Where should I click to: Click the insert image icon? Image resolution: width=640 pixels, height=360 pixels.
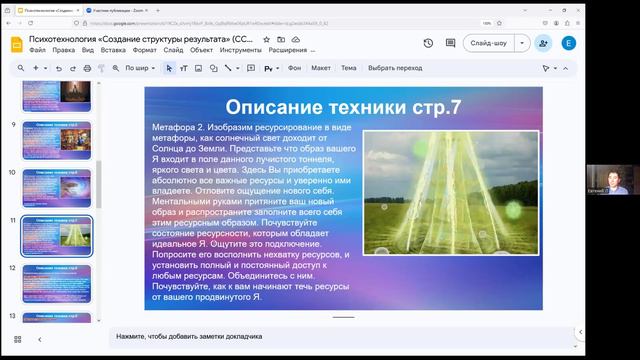(198, 69)
